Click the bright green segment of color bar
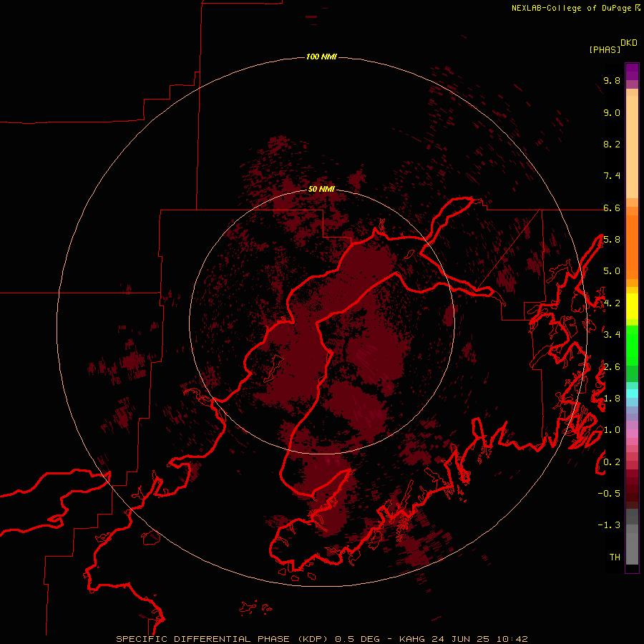The width and height of the screenshot is (644, 644). (632, 346)
